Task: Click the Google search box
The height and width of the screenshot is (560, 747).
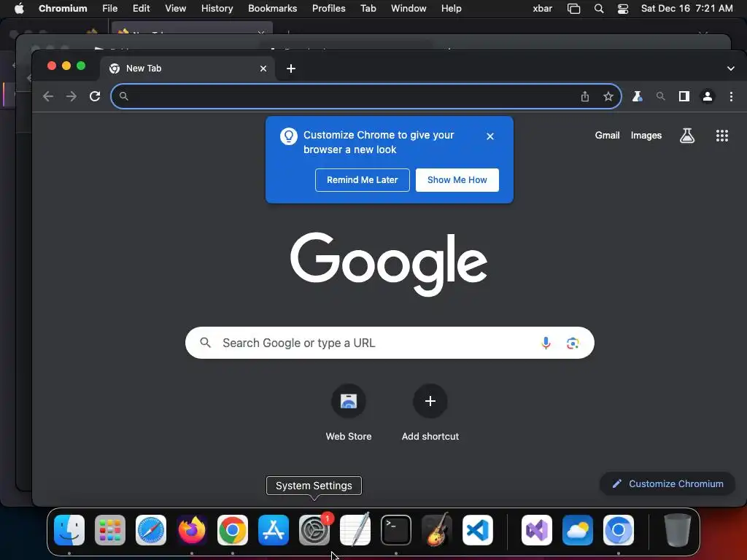Action: [390, 343]
